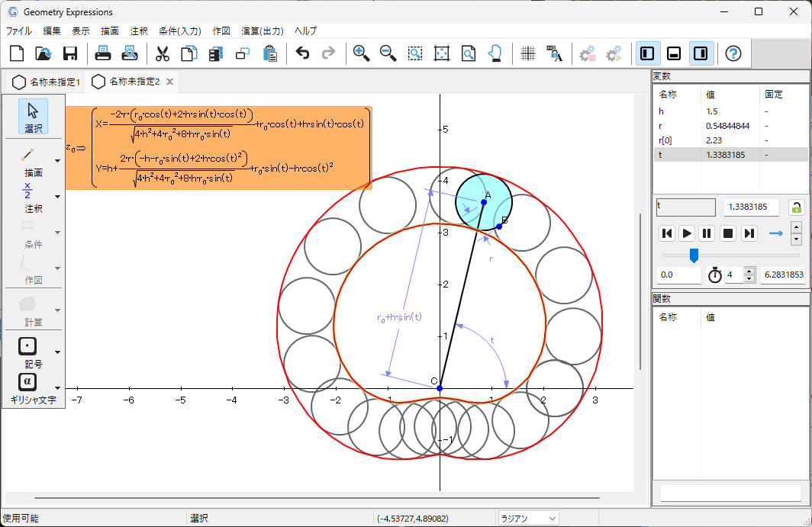Click the Save file floppy disk icon
Screen dimensions: 812x527
(x=70, y=53)
